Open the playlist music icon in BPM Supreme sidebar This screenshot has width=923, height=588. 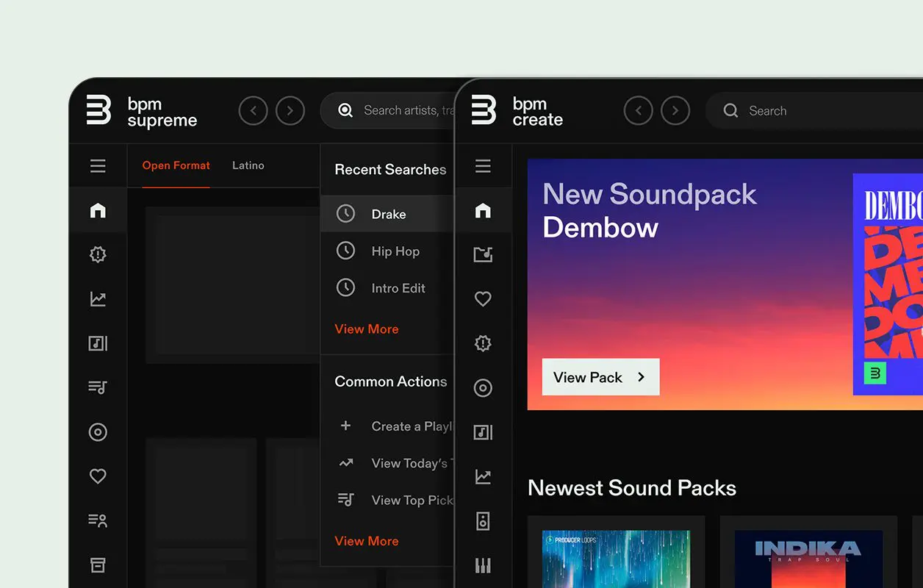coord(98,387)
